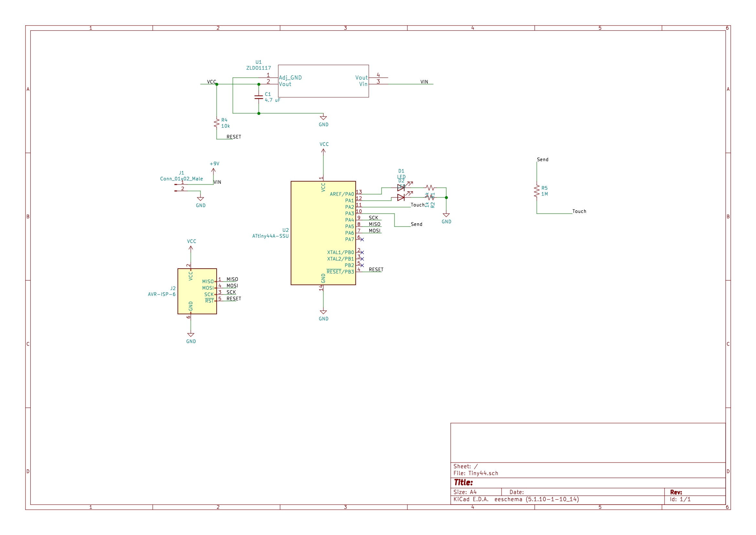Select the no-connect marker on PB2
This screenshot has width=756, height=535.
(x=362, y=265)
